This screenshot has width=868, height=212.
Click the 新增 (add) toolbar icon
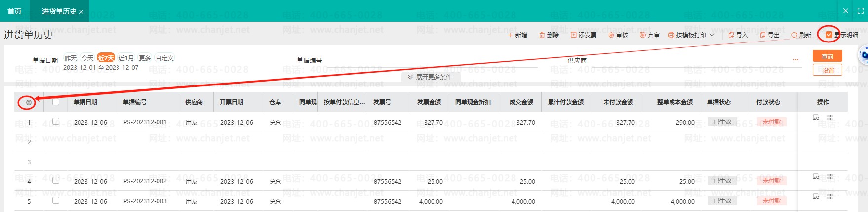tap(511, 35)
